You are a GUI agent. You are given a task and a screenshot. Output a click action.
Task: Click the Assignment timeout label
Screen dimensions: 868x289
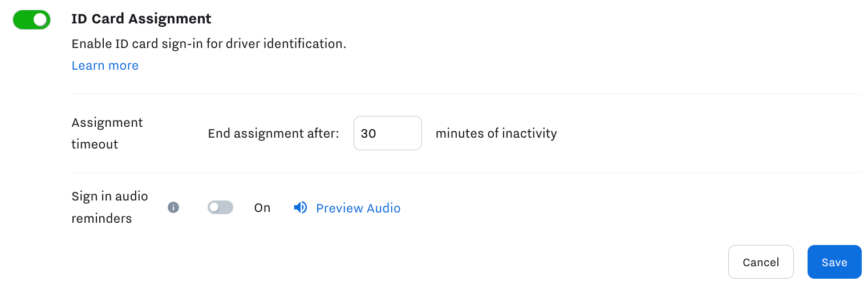coord(107,133)
